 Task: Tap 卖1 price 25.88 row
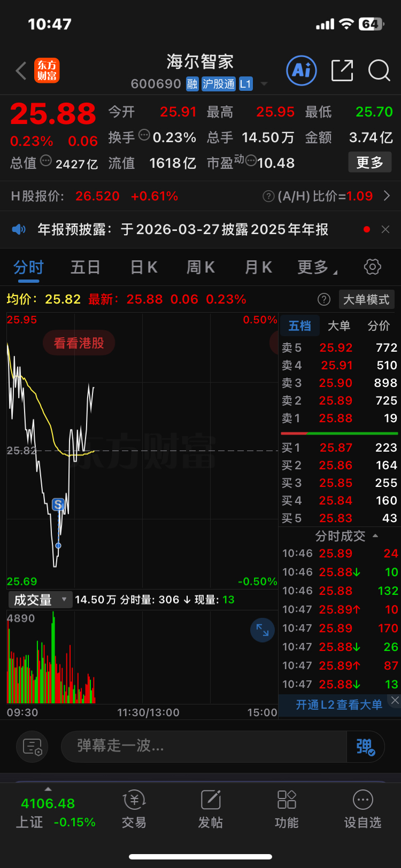tap(339, 418)
